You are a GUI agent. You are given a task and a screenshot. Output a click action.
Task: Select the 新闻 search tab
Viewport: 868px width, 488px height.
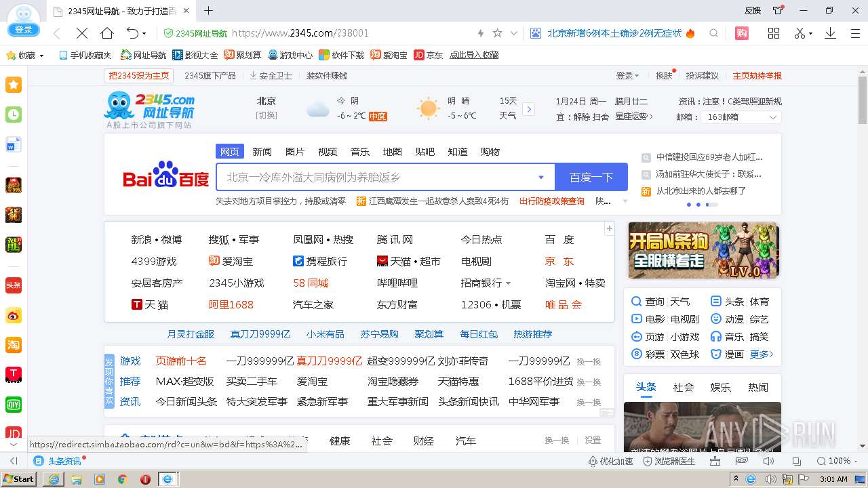tap(262, 151)
